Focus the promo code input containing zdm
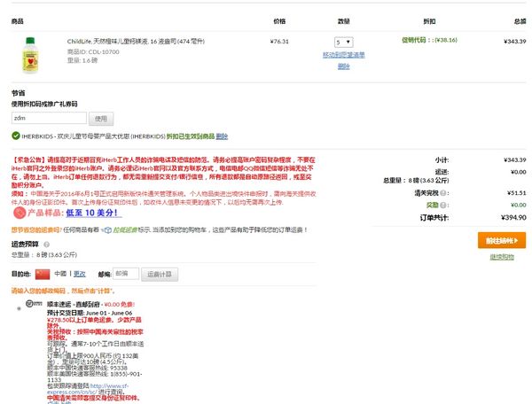Screen dimensions: 532x404 coord(49,118)
